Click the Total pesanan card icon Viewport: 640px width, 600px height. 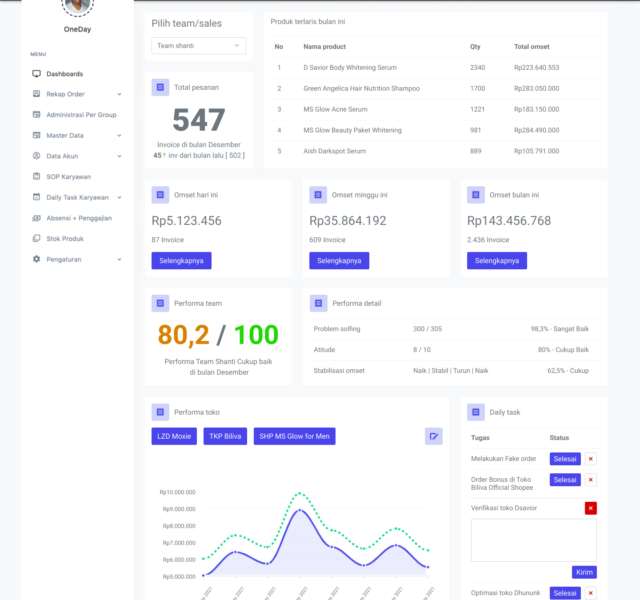(160, 87)
